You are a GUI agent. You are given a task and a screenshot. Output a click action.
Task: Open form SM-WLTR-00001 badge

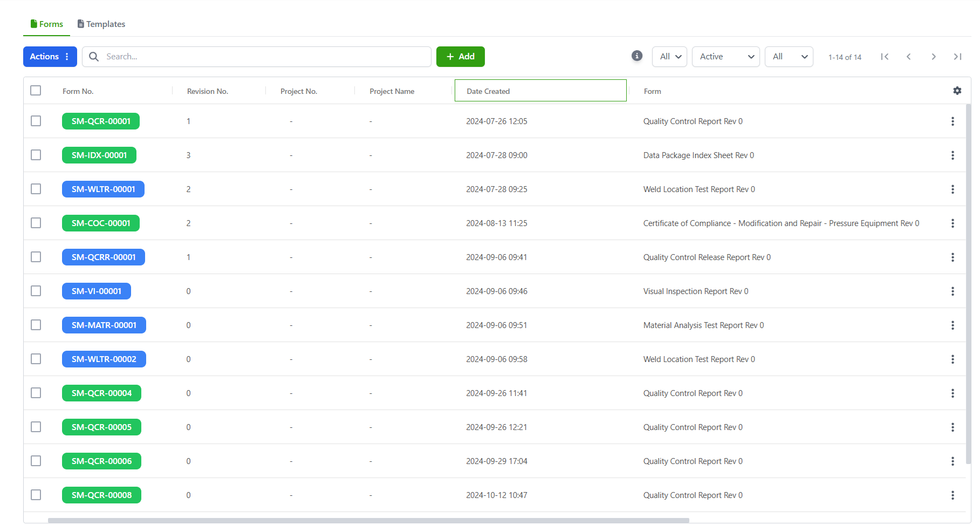click(x=103, y=189)
